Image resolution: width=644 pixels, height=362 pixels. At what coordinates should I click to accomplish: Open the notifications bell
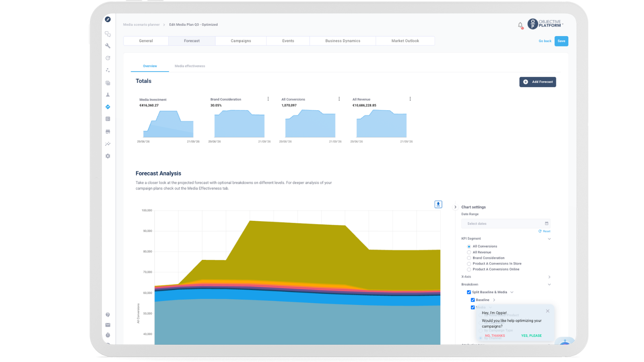click(x=520, y=25)
